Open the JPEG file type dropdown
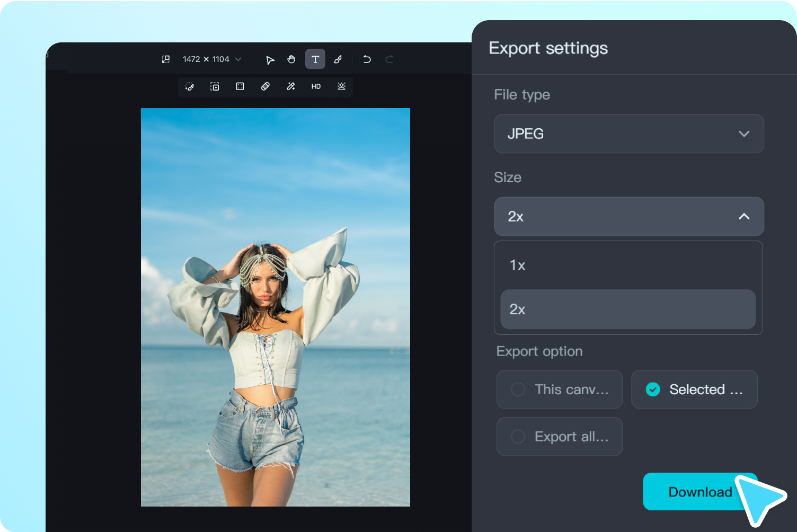Viewport: 797px width, 532px height. (x=628, y=134)
